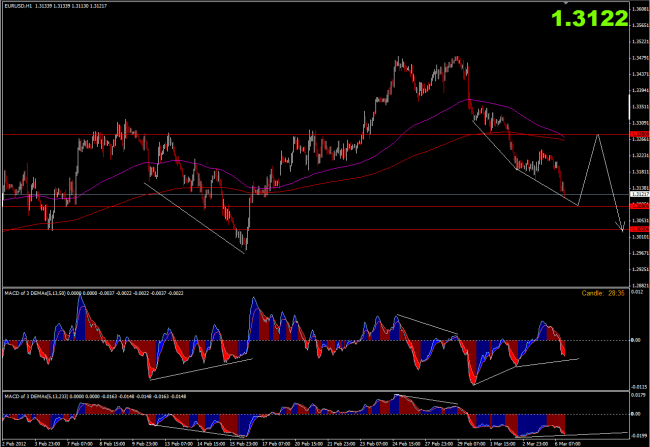Click the 1.30101 price axis label
The image size is (650, 447).
pyautogui.click(x=641, y=236)
